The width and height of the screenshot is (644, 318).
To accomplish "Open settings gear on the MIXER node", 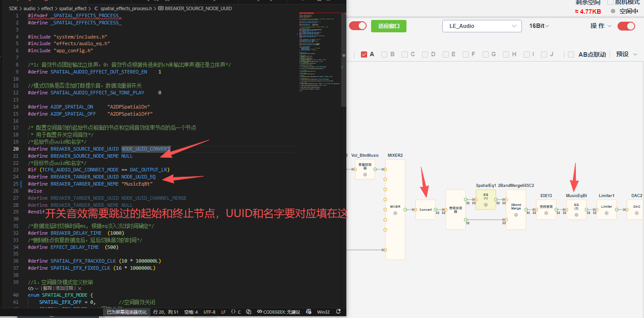I will tap(395, 213).
